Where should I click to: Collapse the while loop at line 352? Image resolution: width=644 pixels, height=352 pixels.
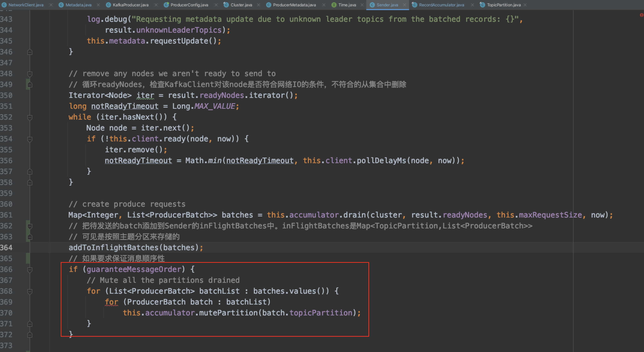click(30, 117)
